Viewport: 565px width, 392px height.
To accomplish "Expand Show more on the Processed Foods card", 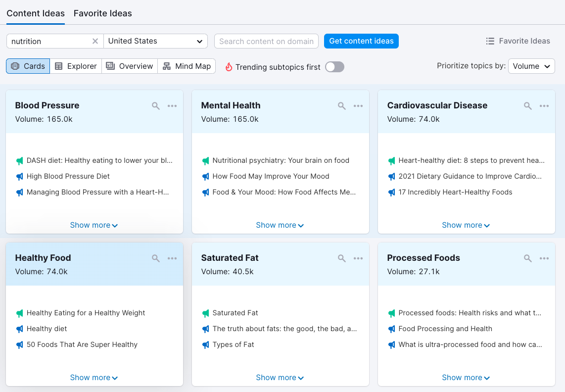I will 466,377.
